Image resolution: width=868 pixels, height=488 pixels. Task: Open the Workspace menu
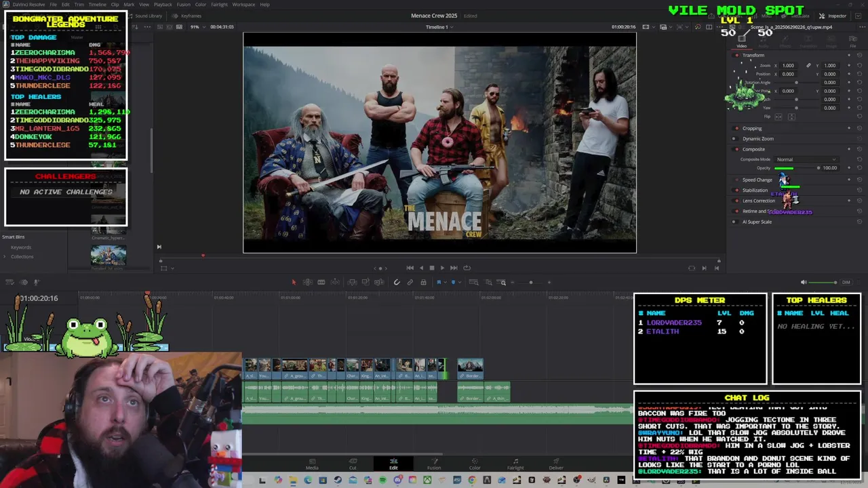[243, 4]
